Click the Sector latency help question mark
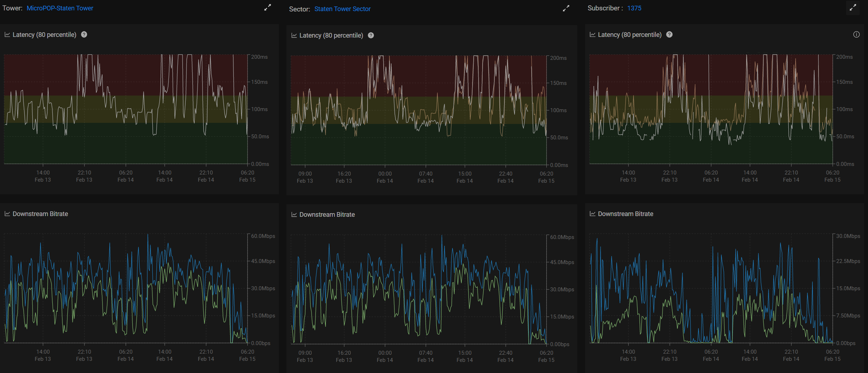 pyautogui.click(x=371, y=35)
